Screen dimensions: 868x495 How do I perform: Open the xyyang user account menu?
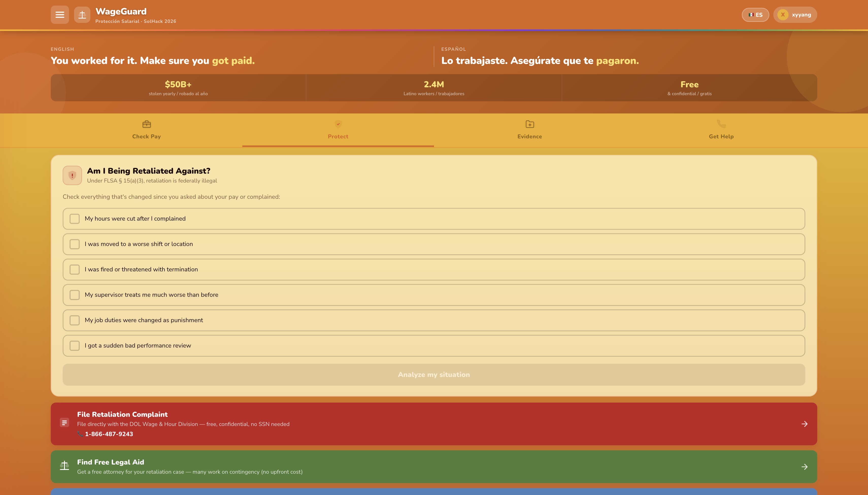(795, 15)
